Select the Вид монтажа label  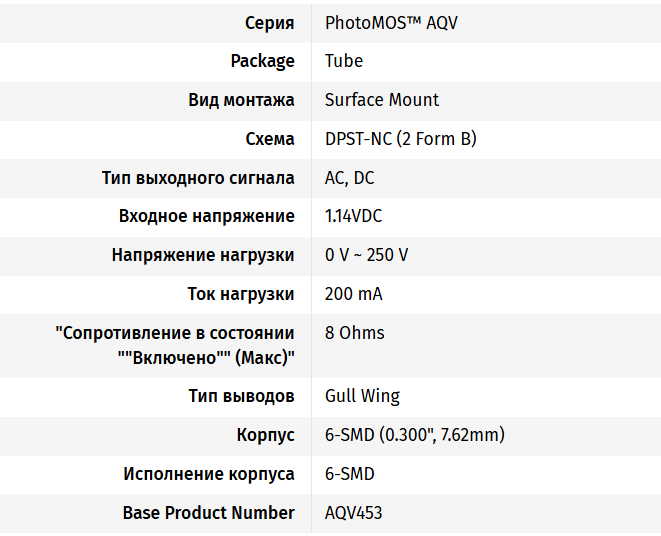coord(241,100)
